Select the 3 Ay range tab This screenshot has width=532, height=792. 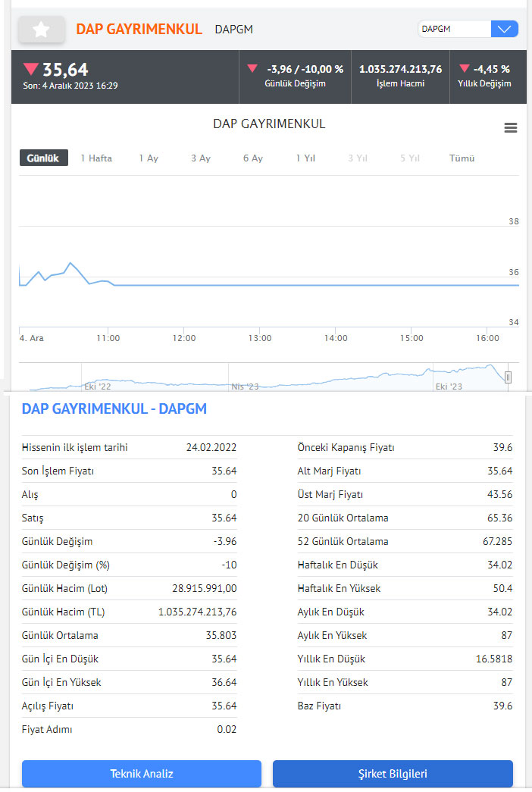pos(201,158)
